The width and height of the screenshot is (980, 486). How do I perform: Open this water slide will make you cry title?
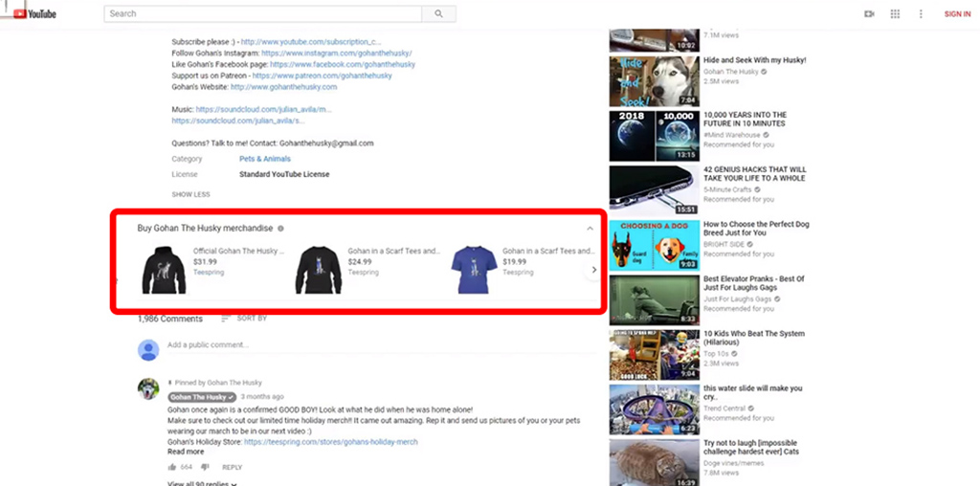pos(752,392)
